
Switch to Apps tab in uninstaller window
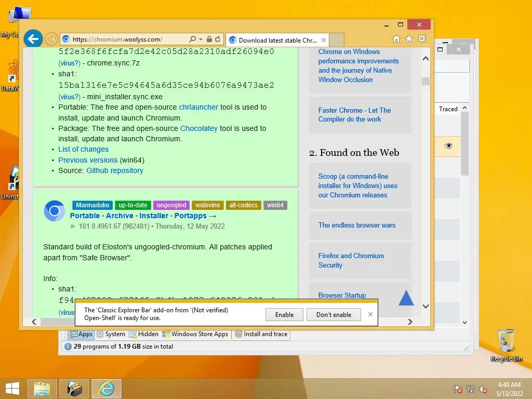pos(81,334)
